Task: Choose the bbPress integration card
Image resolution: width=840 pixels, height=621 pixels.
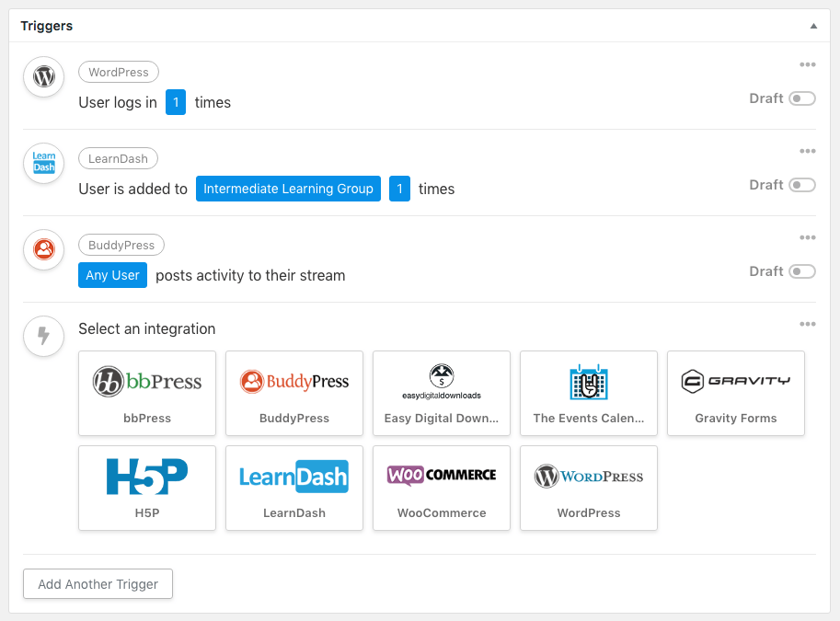Action: click(x=147, y=393)
